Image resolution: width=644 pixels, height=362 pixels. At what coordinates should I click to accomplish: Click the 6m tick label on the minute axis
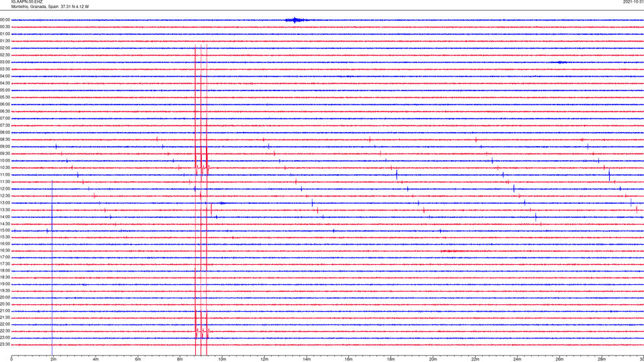click(x=138, y=359)
